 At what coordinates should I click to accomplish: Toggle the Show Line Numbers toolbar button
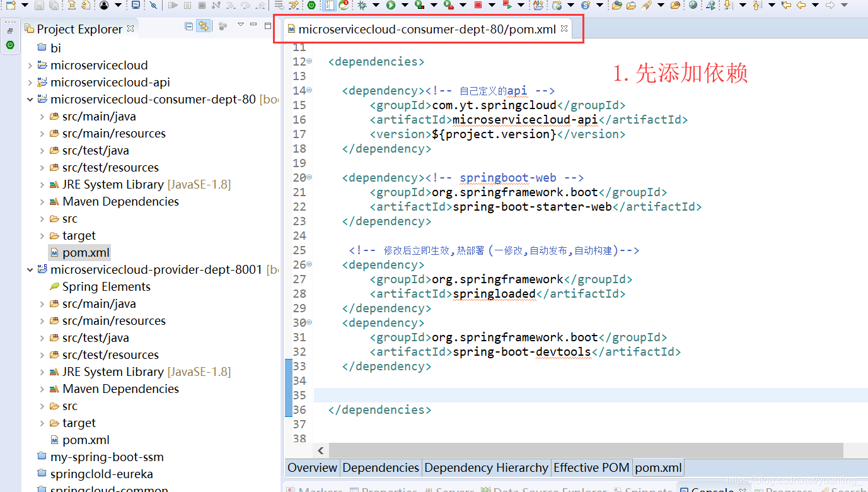(x=328, y=5)
